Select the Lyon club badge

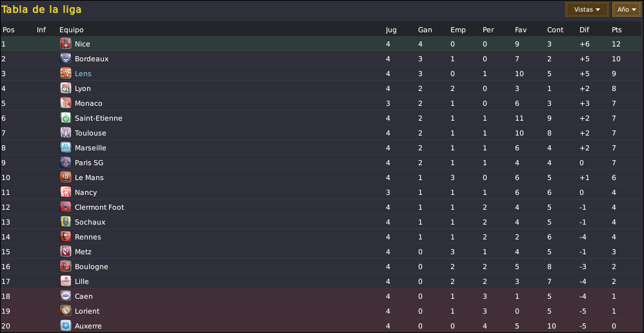[x=65, y=88]
